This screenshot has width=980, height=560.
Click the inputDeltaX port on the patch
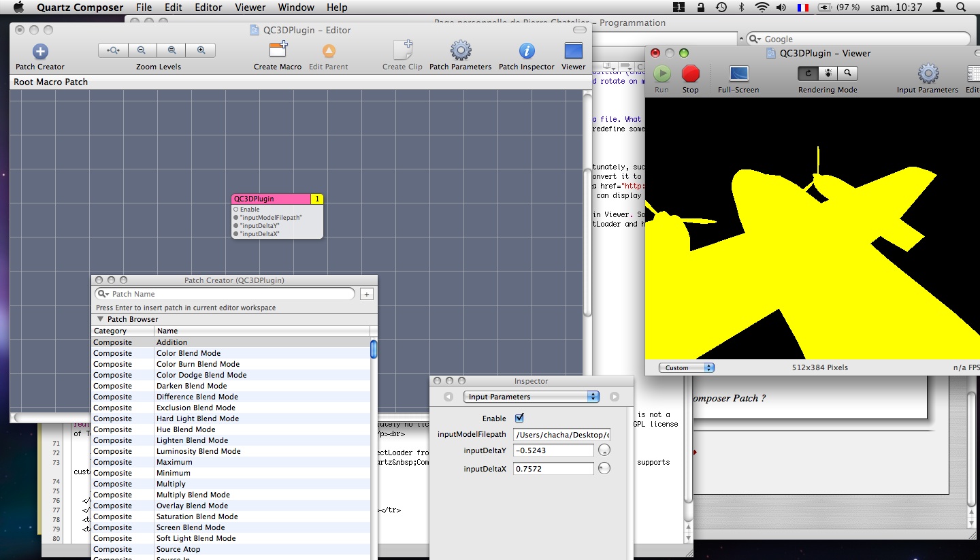236,234
